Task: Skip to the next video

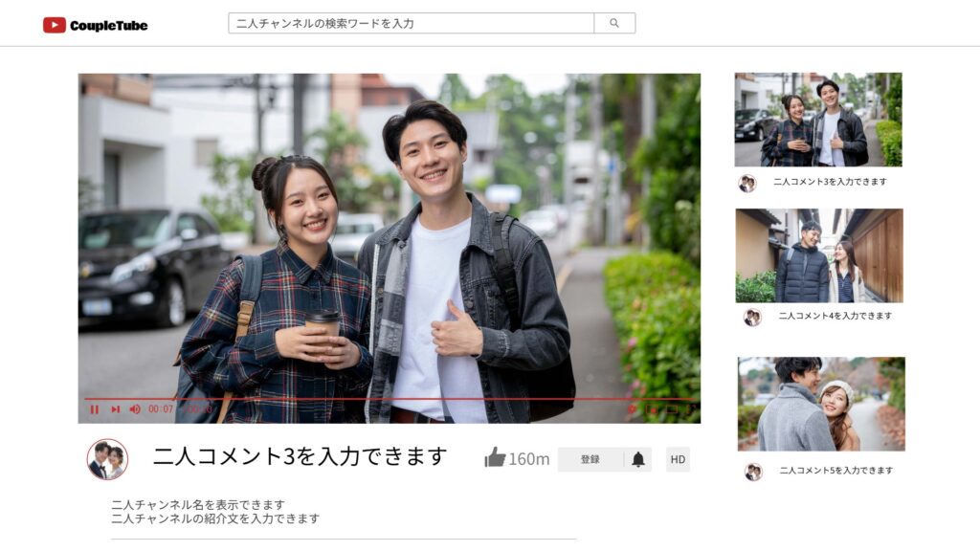Action: pyautogui.click(x=115, y=409)
